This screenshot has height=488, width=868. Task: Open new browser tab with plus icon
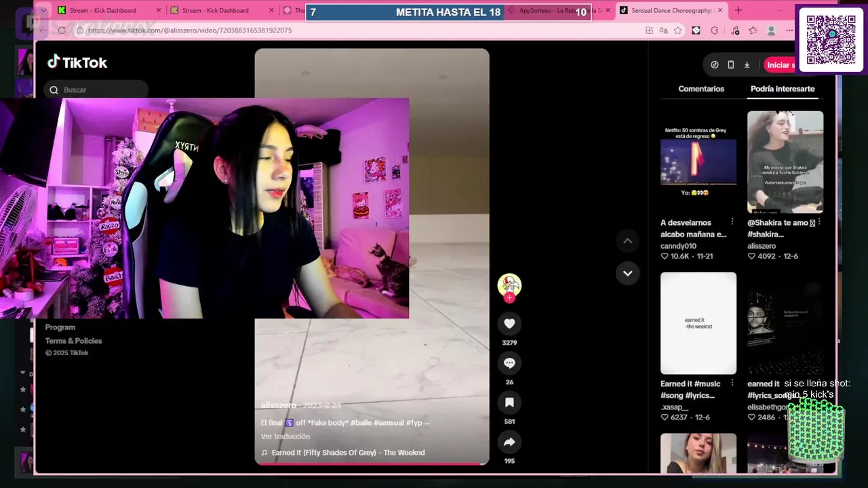click(738, 10)
